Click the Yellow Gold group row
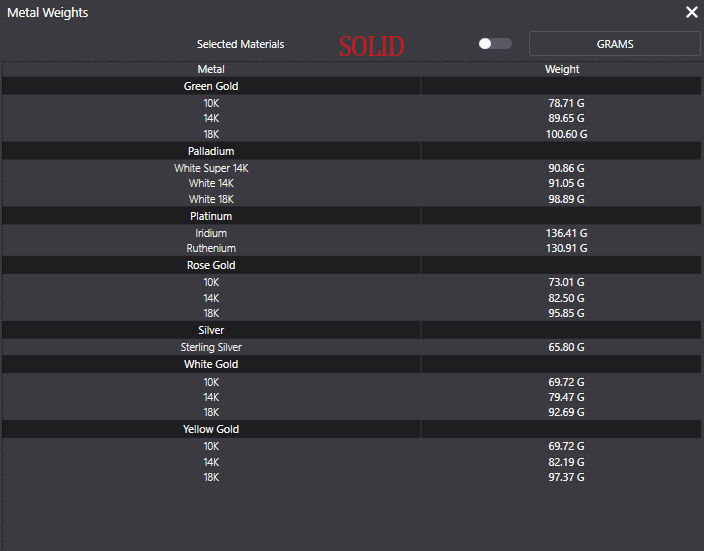Viewport: 704px width, 551px height. [x=211, y=429]
